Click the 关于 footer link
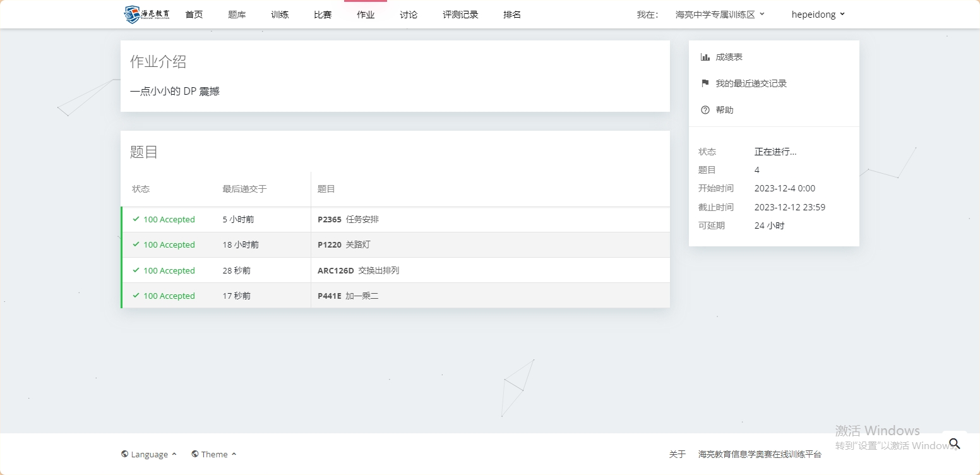The image size is (980, 475). (677, 454)
